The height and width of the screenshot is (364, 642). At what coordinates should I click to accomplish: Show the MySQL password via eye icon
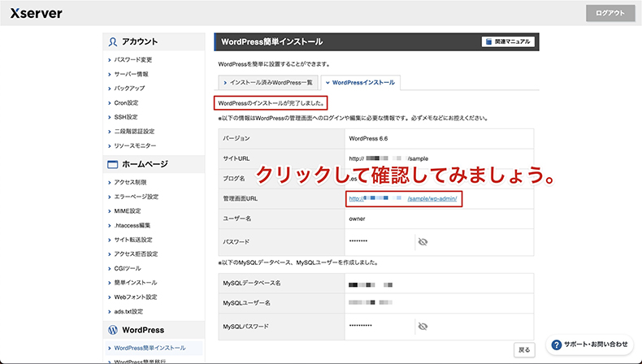point(423,327)
